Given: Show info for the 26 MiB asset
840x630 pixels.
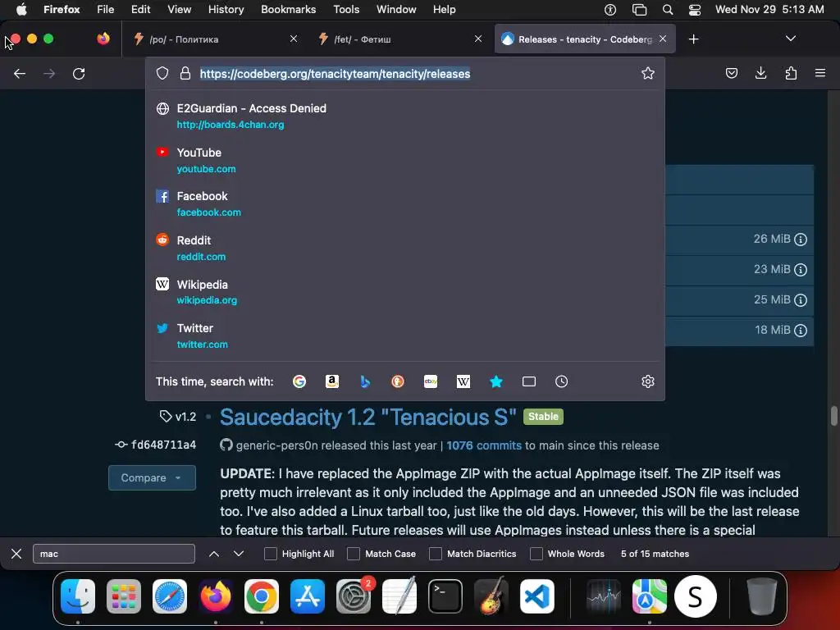Looking at the screenshot, I should click(801, 240).
